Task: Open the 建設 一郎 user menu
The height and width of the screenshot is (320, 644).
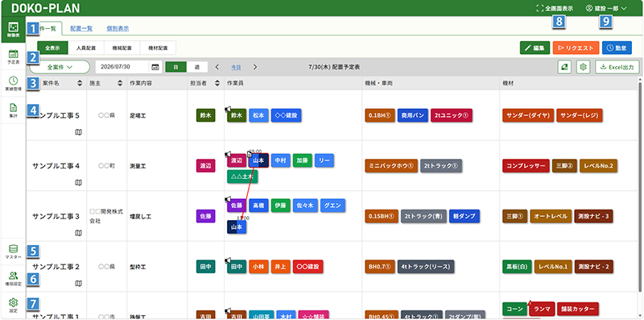Action: tap(606, 8)
